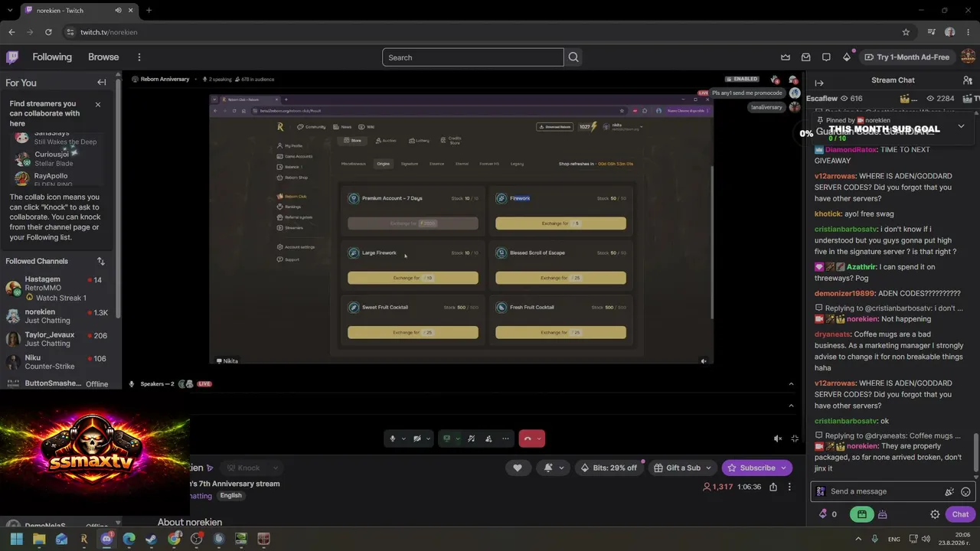This screenshot has width=980, height=551.
Task: Unmute the stream player volume
Action: coord(778,439)
